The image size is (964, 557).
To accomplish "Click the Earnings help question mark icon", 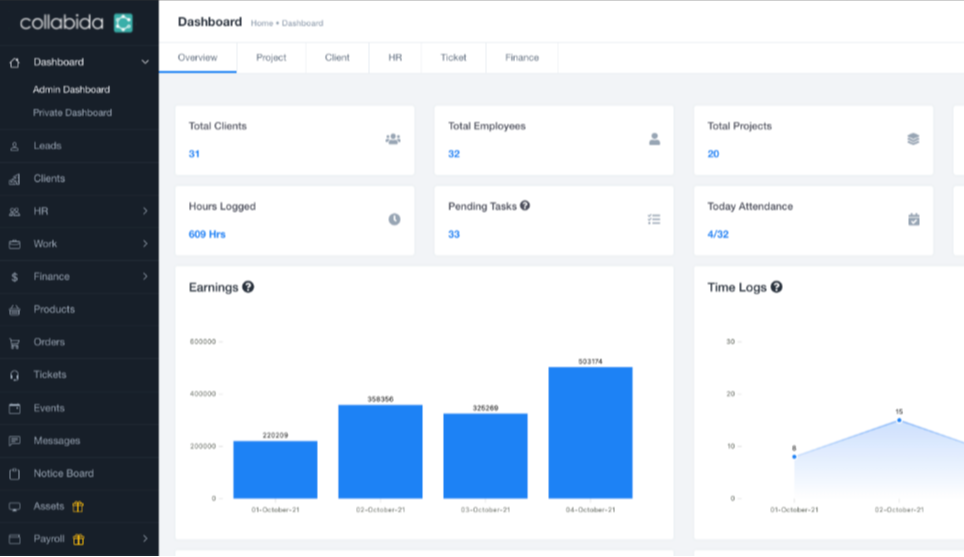I will [x=248, y=287].
